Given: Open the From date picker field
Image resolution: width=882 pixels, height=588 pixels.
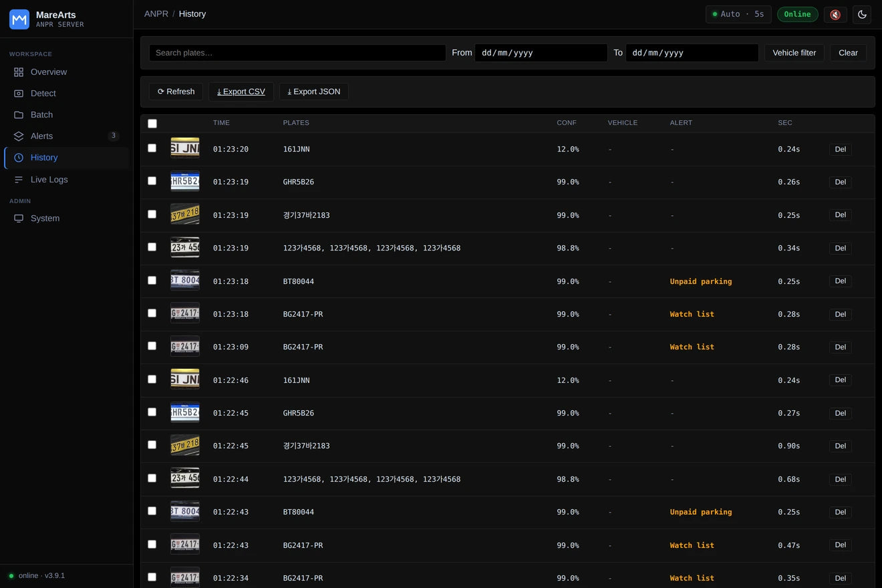Looking at the screenshot, I should click(x=541, y=53).
